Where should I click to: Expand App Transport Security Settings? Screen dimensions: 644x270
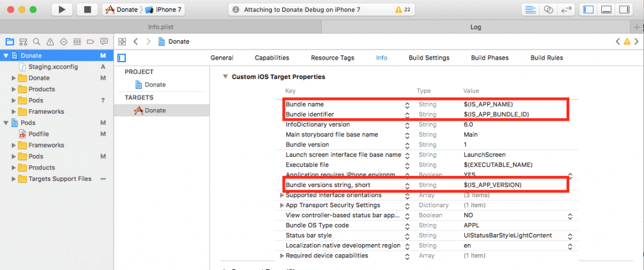click(x=281, y=205)
